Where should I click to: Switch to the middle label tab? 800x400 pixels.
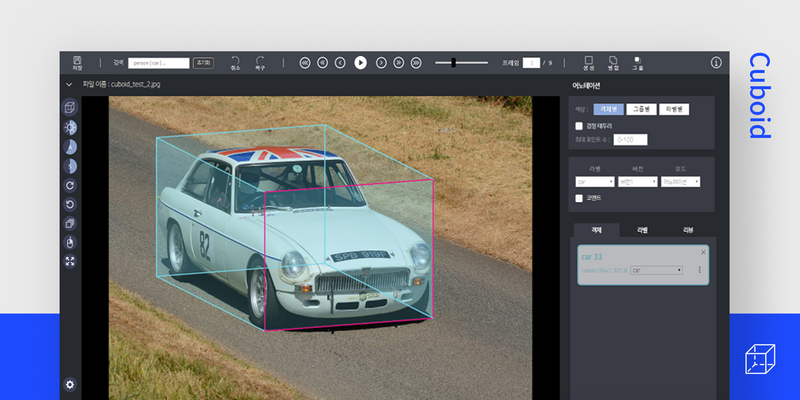[641, 230]
